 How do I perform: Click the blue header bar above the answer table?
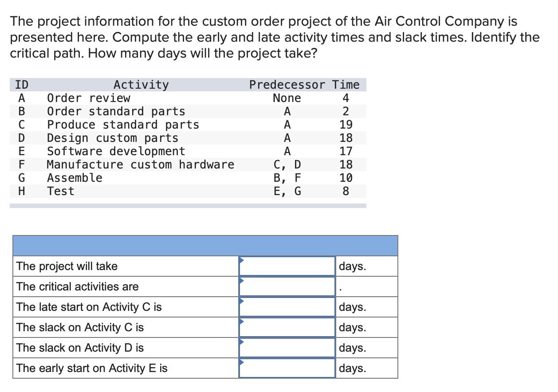pyautogui.click(x=205, y=244)
